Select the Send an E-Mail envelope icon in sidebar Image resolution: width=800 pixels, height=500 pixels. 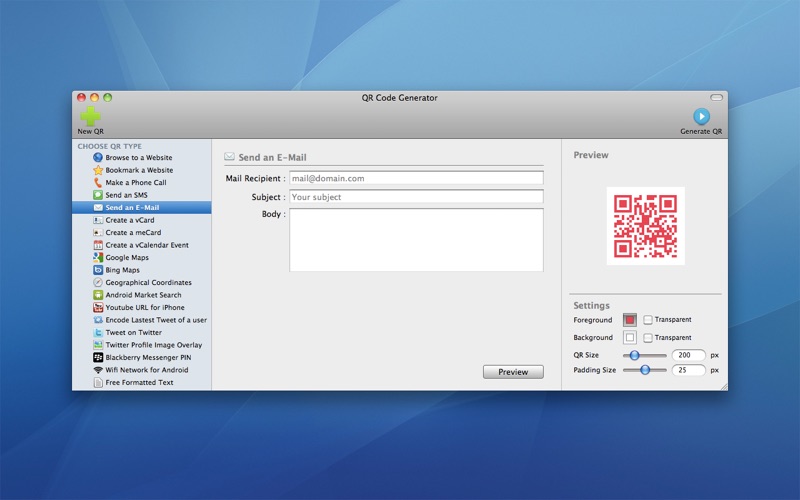(98, 208)
